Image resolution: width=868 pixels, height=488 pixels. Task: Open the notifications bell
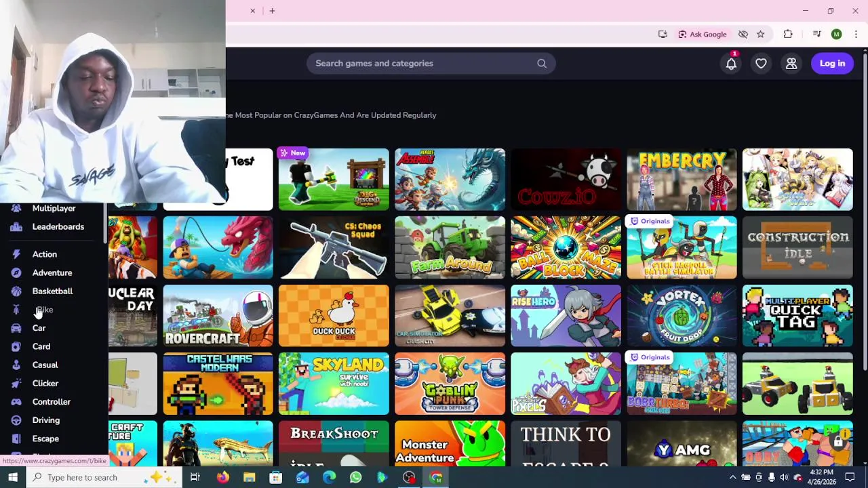coord(731,63)
